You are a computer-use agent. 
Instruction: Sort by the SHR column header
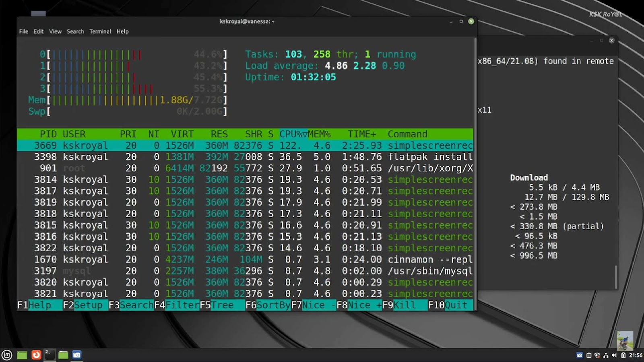click(254, 134)
